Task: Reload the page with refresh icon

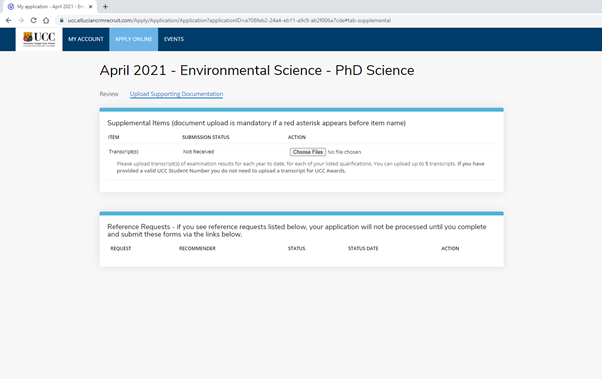Action: (33, 20)
